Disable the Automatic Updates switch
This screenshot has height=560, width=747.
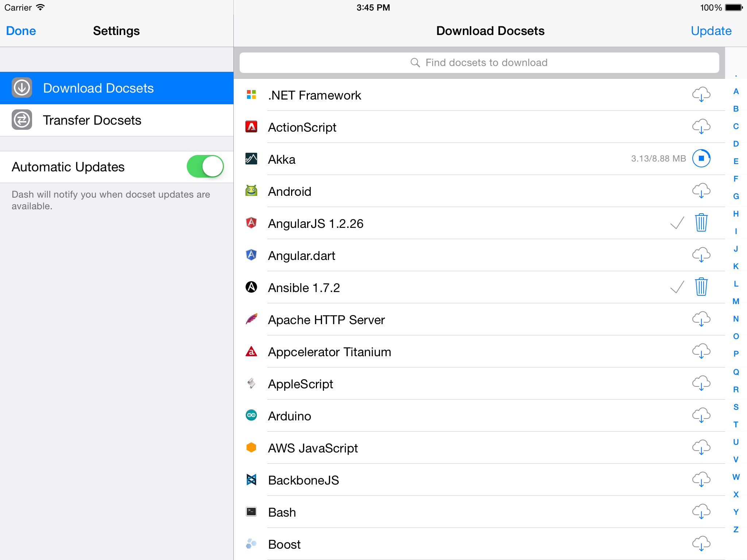(205, 167)
